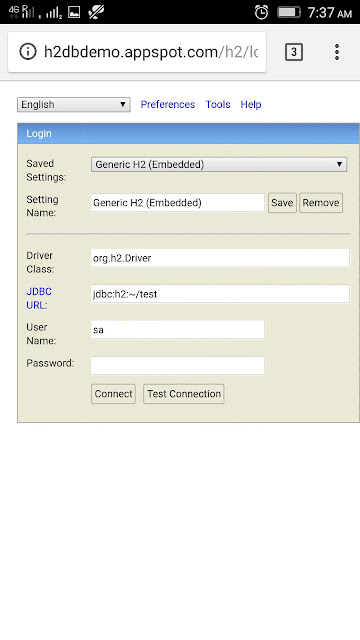Click the Save button

click(282, 203)
